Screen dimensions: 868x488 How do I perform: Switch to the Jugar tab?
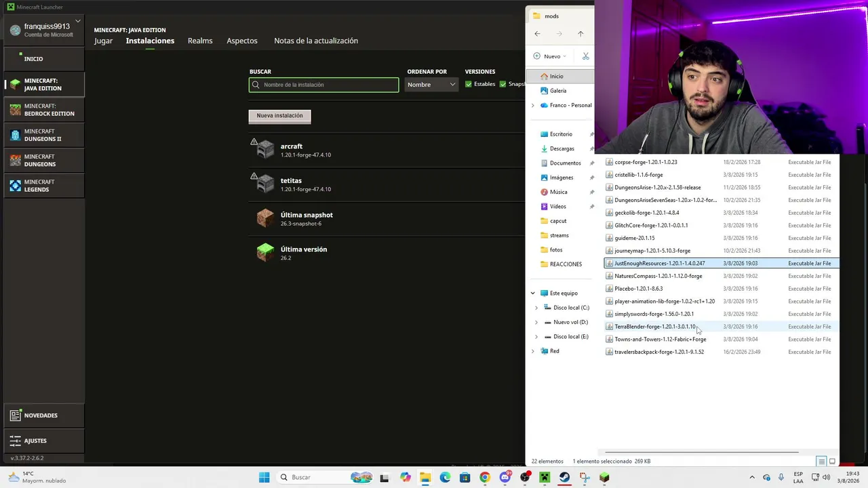pyautogui.click(x=103, y=41)
